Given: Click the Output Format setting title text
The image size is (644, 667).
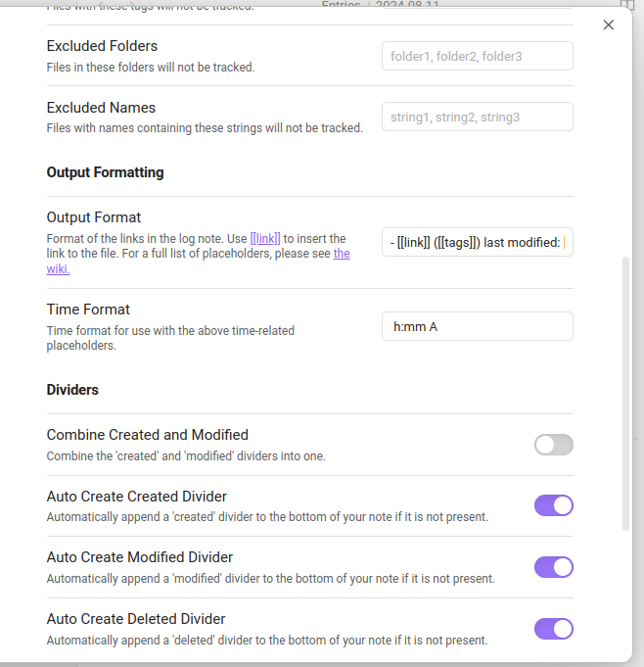Looking at the screenshot, I should point(94,217).
